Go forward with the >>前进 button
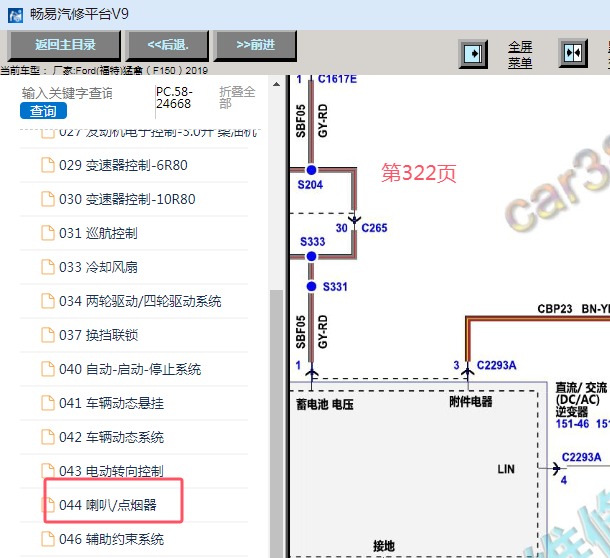This screenshot has height=558, width=610. 256,45
